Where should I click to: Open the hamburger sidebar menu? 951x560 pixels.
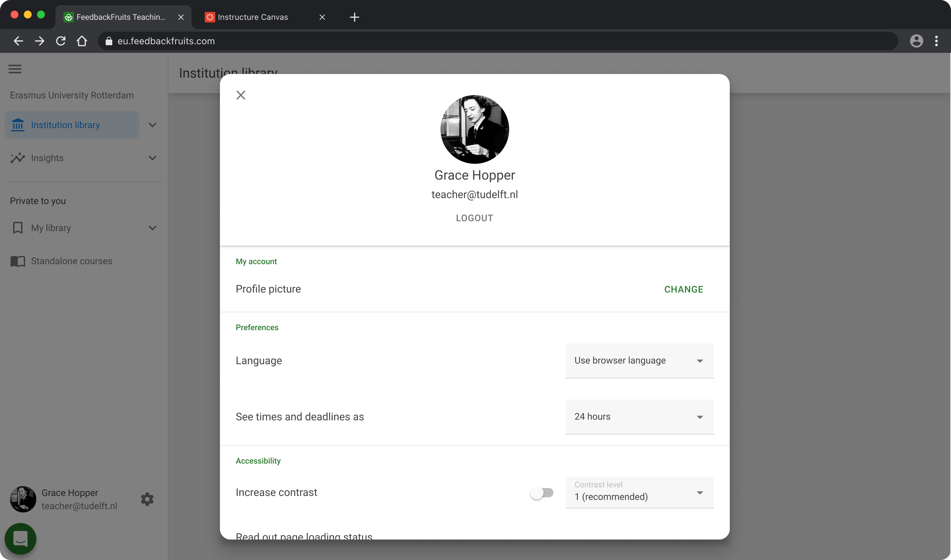15,69
